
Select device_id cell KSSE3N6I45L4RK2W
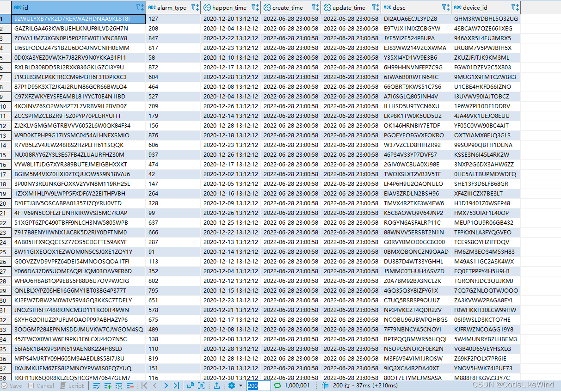[x=486, y=155]
